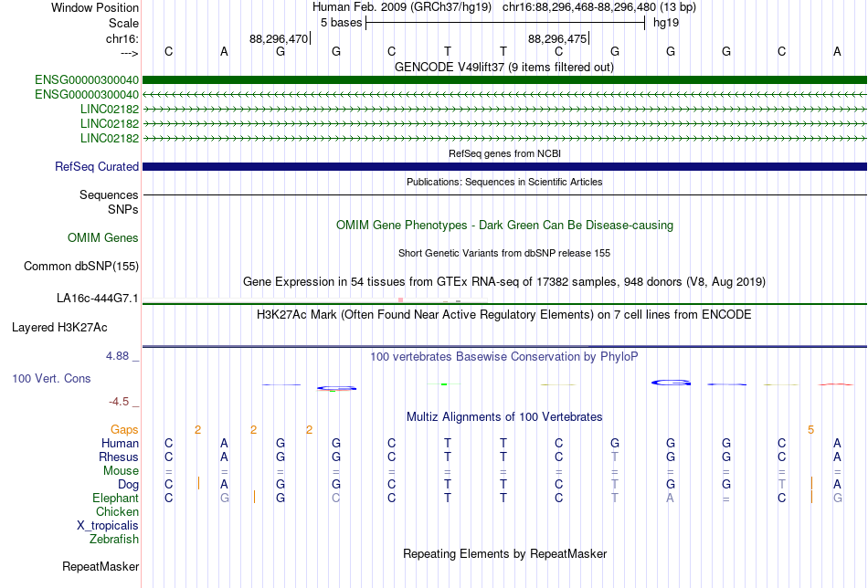Click the orange Gaps row label

[124, 430]
